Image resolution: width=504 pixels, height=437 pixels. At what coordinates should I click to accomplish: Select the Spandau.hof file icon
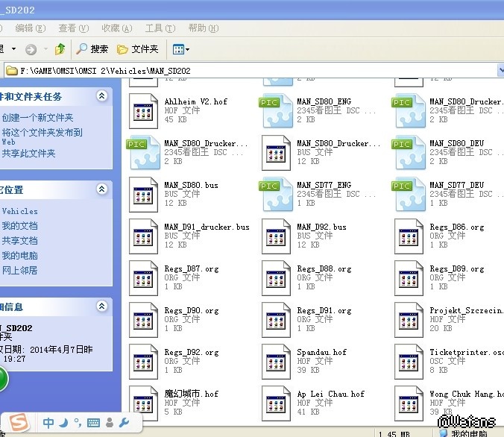coord(276,359)
